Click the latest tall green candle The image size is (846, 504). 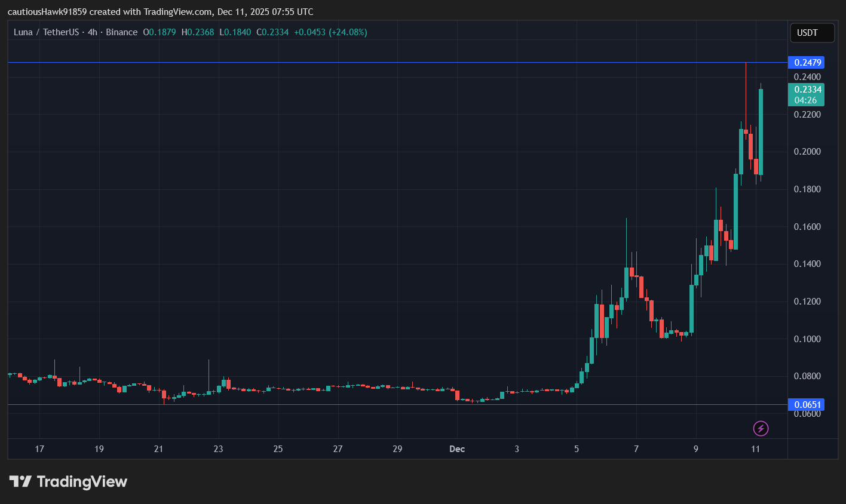click(761, 131)
